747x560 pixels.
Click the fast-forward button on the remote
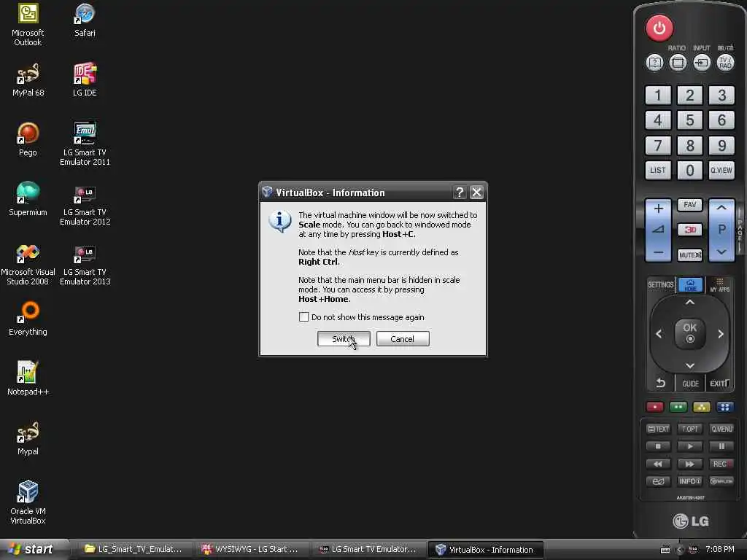(x=690, y=464)
